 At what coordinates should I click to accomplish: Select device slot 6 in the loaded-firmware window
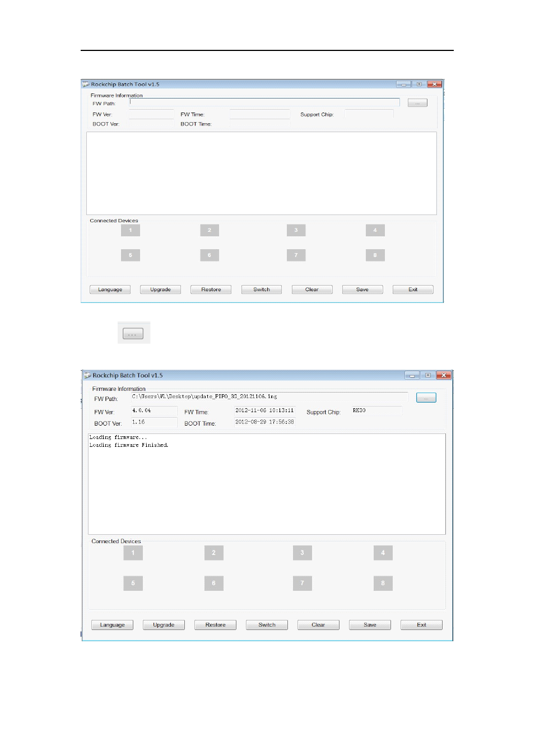coord(214,583)
